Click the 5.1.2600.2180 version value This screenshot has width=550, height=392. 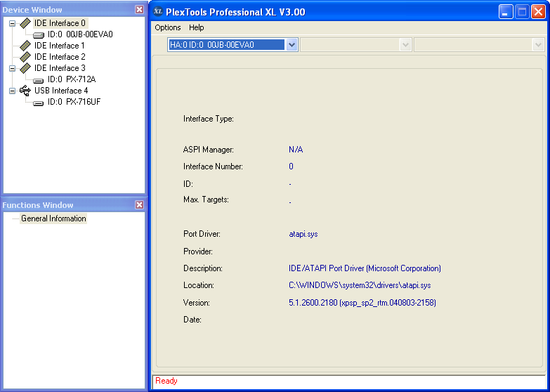[362, 303]
